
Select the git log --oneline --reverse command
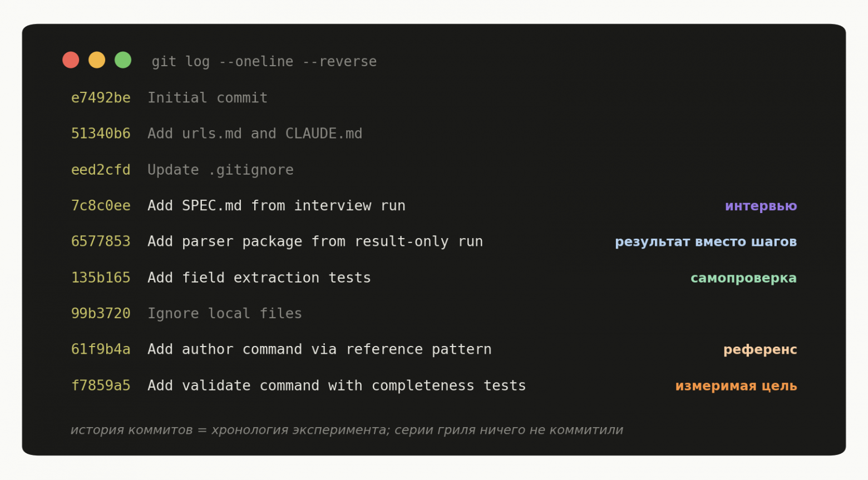[264, 62]
